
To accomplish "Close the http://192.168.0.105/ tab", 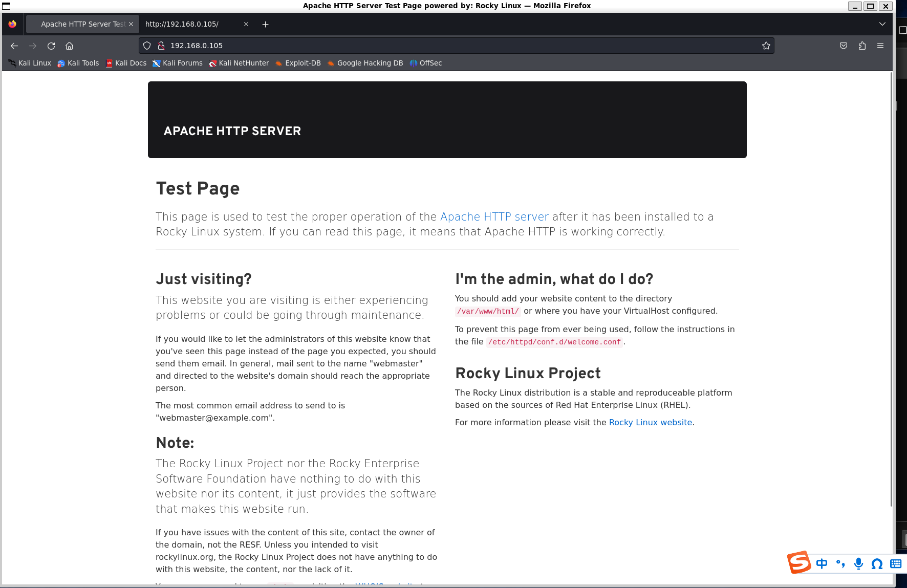I will [246, 24].
